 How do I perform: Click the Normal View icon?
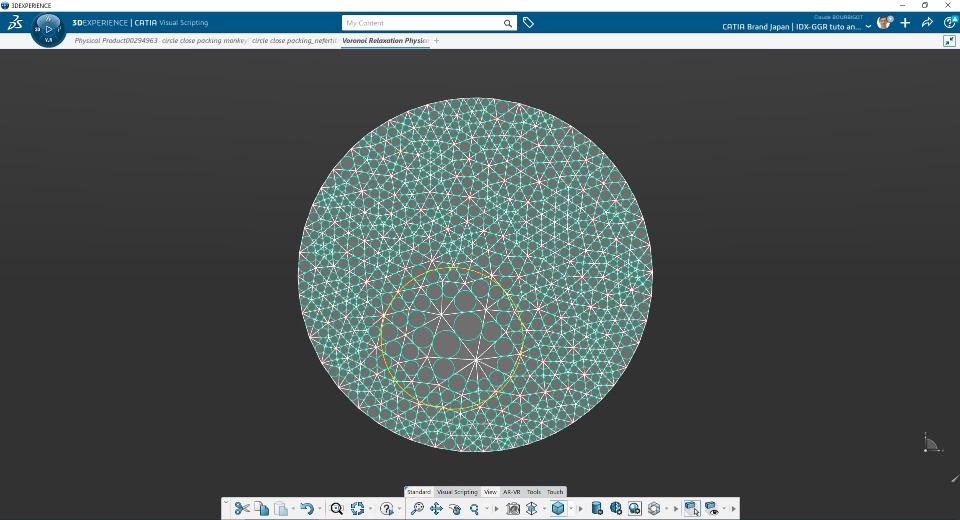[531, 508]
